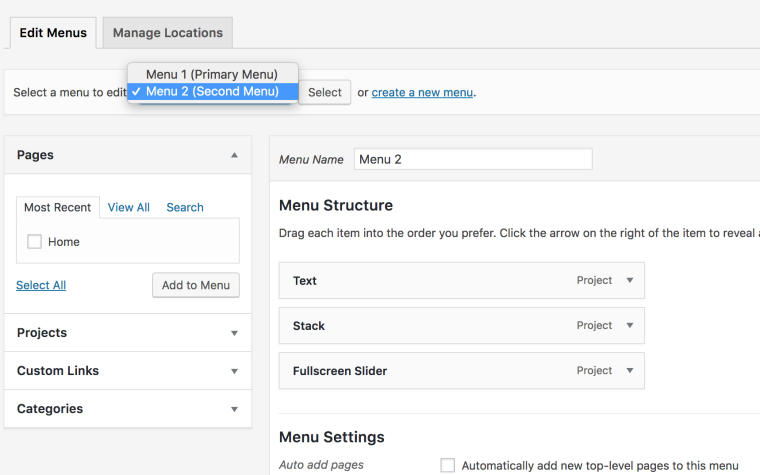
Task: Expand the Custom Links section
Action: [x=234, y=371]
